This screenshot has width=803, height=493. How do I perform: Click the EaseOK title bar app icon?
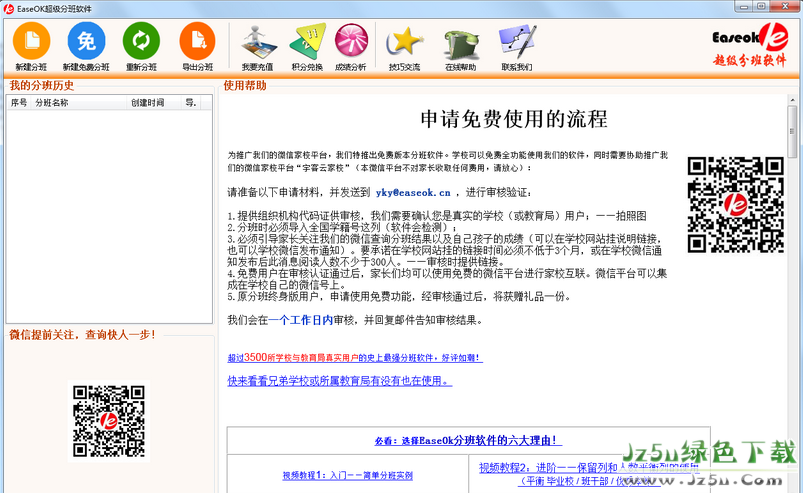[9, 9]
